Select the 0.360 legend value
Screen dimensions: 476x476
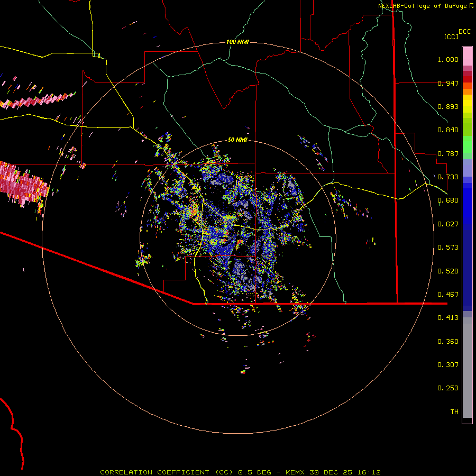click(448, 342)
